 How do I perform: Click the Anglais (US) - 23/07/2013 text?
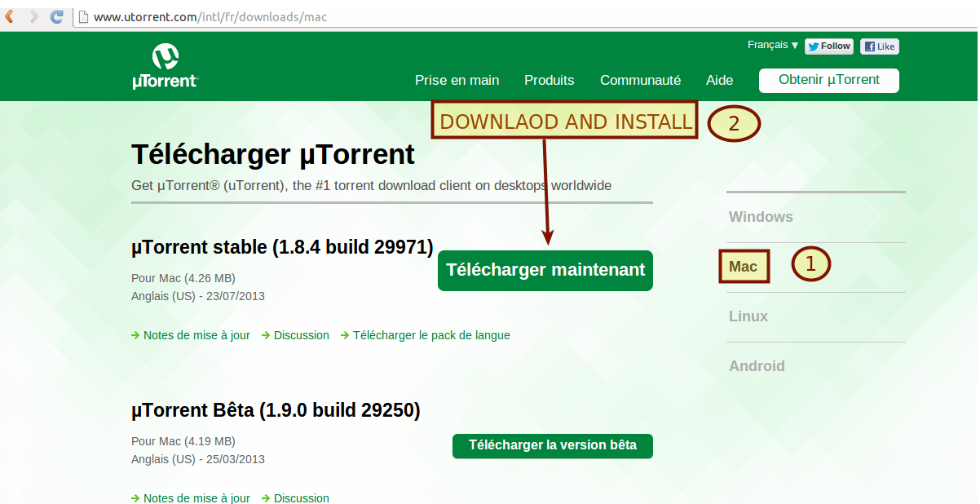[x=198, y=296]
